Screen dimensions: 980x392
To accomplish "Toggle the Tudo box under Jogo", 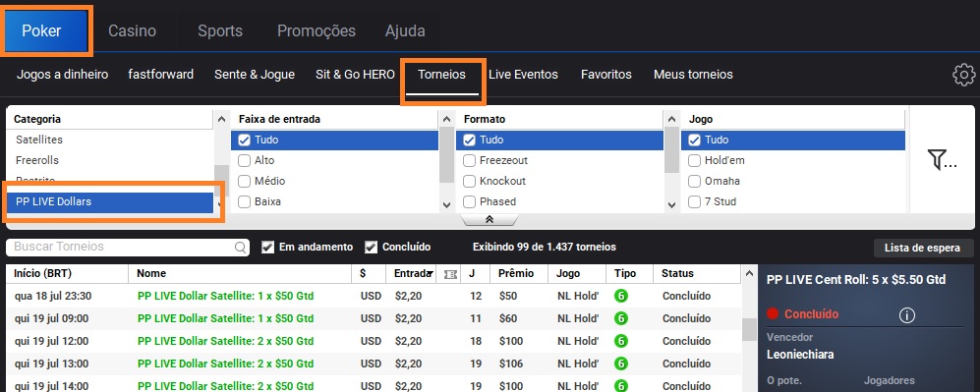I will [694, 140].
